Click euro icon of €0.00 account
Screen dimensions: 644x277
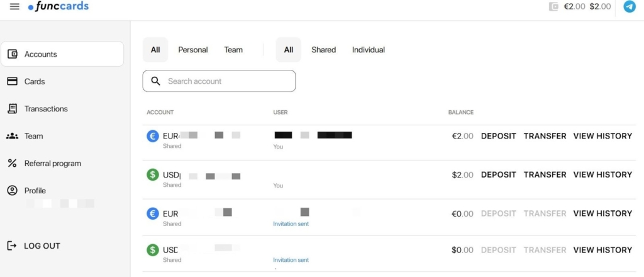tap(153, 213)
